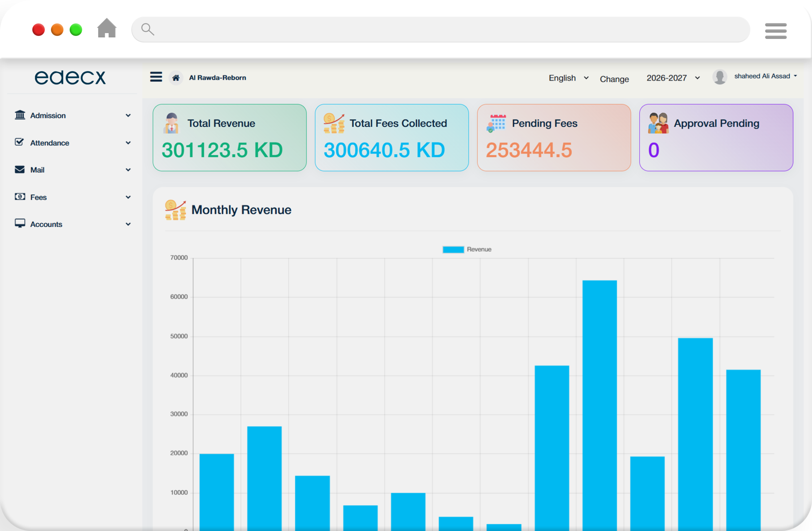Click the Al Rawda-Reborn link
812x531 pixels.
click(217, 77)
